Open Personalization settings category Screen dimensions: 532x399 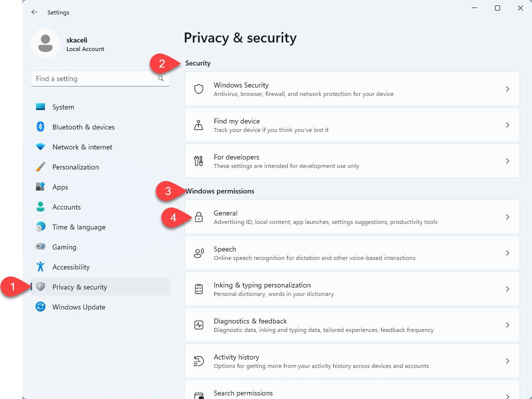[x=100, y=167]
